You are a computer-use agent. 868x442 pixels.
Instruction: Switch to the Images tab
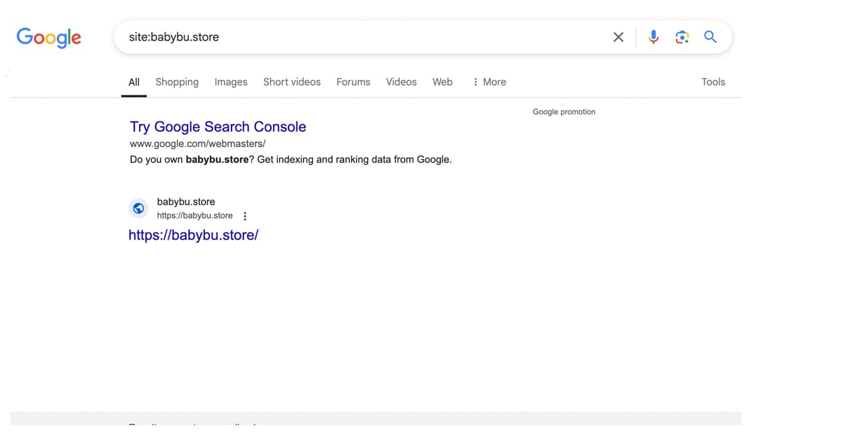click(x=231, y=82)
